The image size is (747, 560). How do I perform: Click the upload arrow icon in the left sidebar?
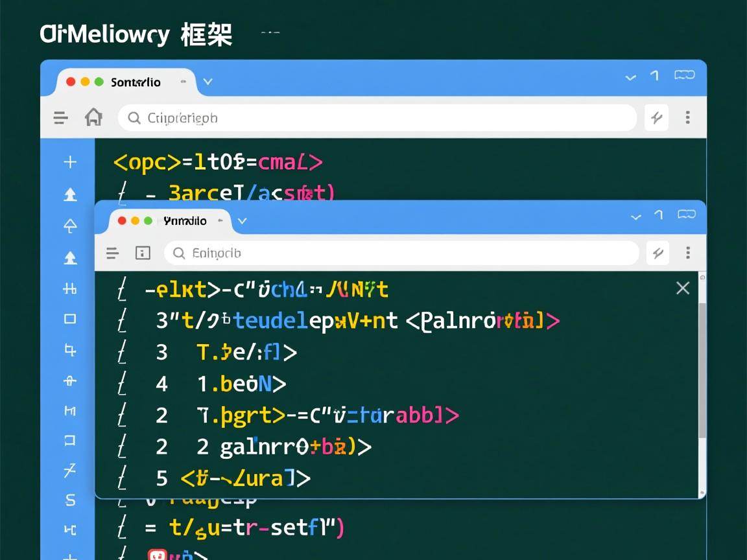tap(69, 194)
